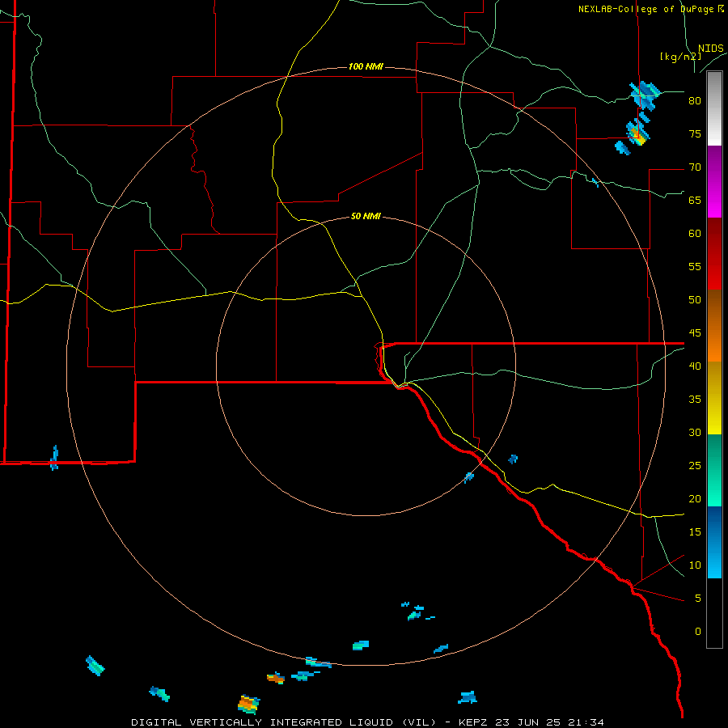Select the blue segment of the color scale

click(x=714, y=542)
